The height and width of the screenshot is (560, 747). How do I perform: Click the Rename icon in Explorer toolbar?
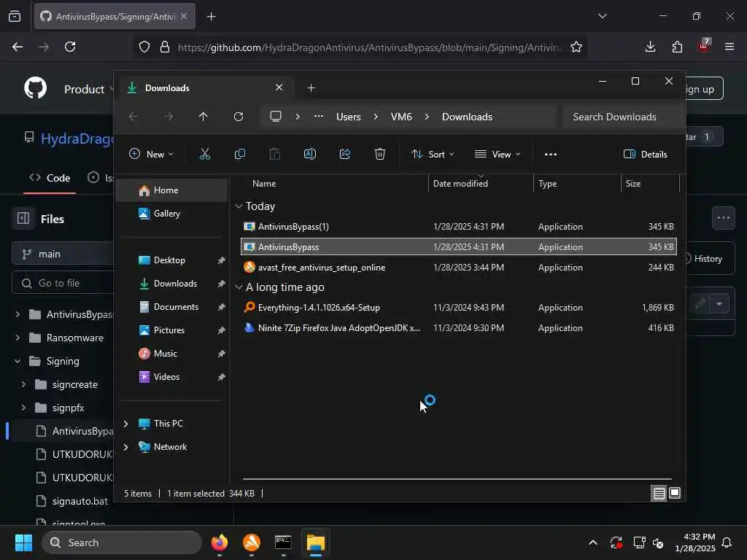[x=309, y=154]
